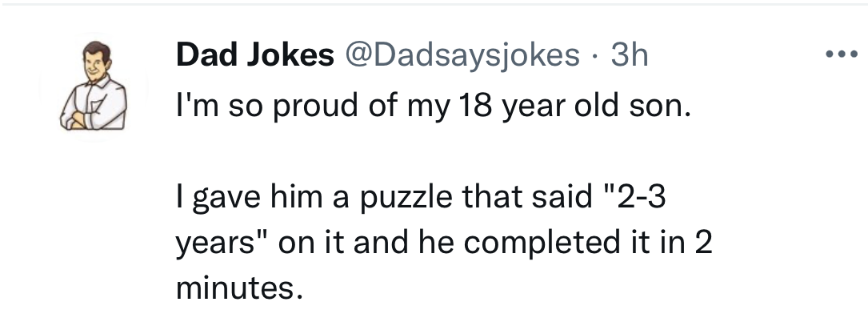Click the tweet line about the 18 year old son
The image size is (868, 330).
tap(431, 107)
